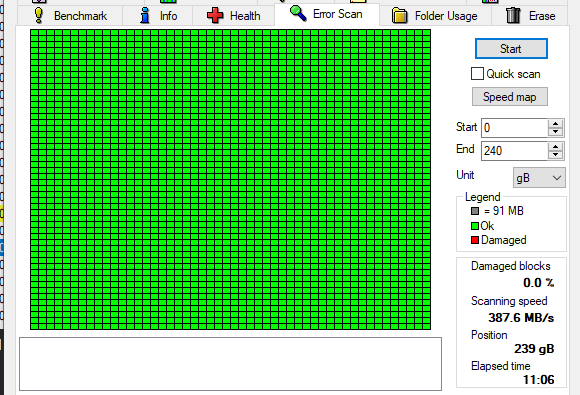The image size is (580, 395).
Task: Click the Elapsed time label
Action: [x=500, y=366]
